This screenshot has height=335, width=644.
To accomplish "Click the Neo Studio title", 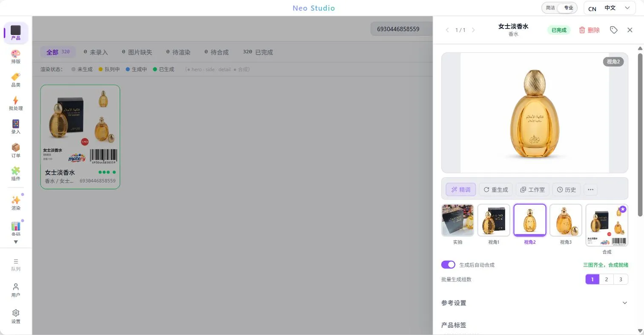I will tap(314, 8).
